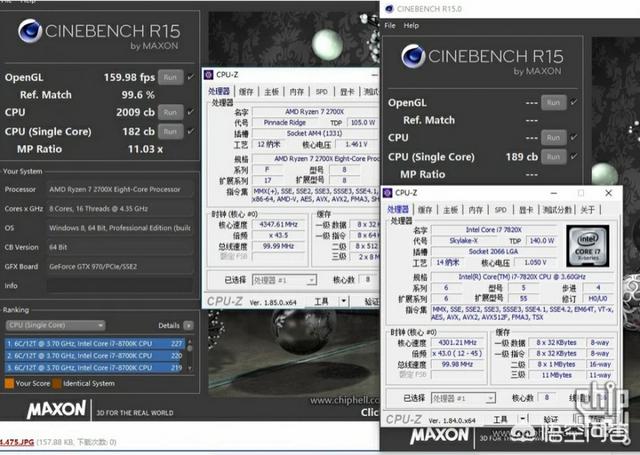
Task: Select ranking entry with score 219
Action: coord(94,368)
